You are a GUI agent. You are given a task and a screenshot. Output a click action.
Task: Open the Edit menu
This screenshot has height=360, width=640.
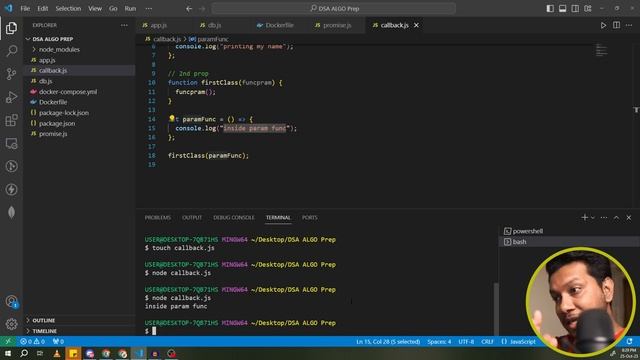point(42,9)
